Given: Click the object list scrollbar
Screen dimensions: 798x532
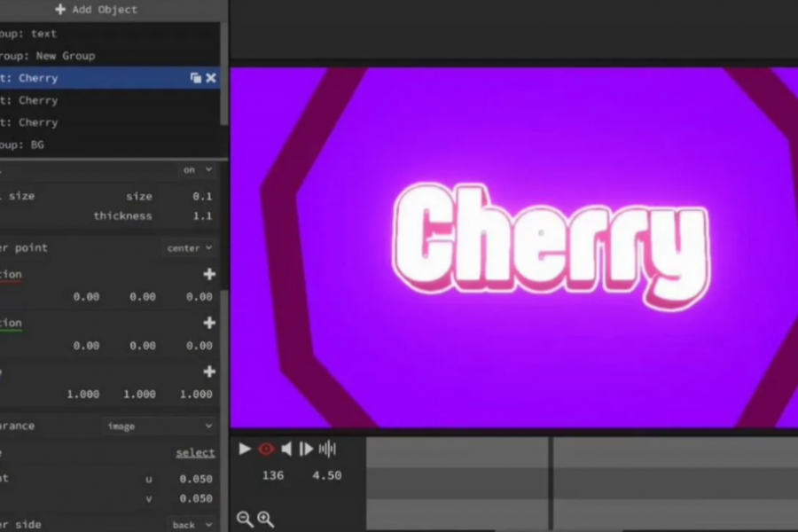Looking at the screenshot, I should [224, 74].
